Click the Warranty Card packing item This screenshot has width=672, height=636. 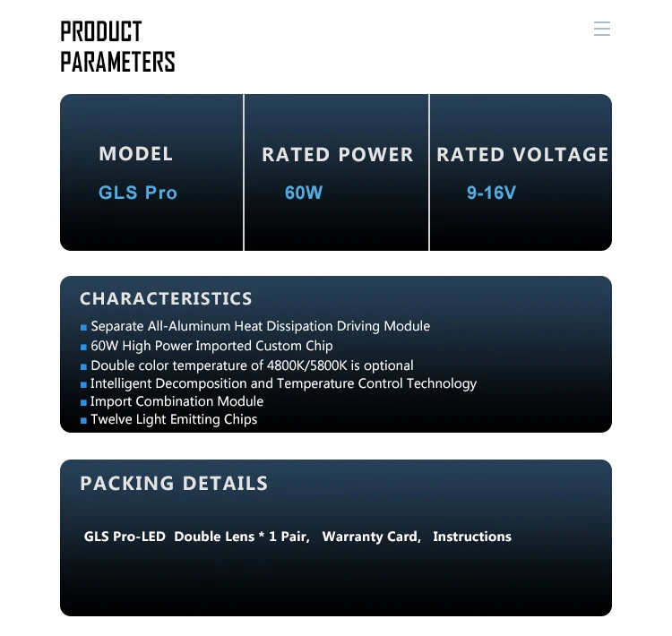pyautogui.click(x=371, y=537)
